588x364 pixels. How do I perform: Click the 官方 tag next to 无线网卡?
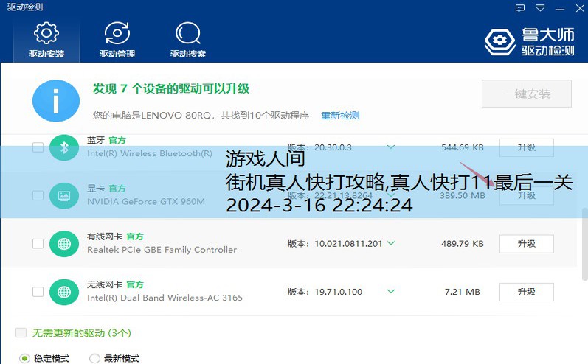click(135, 284)
